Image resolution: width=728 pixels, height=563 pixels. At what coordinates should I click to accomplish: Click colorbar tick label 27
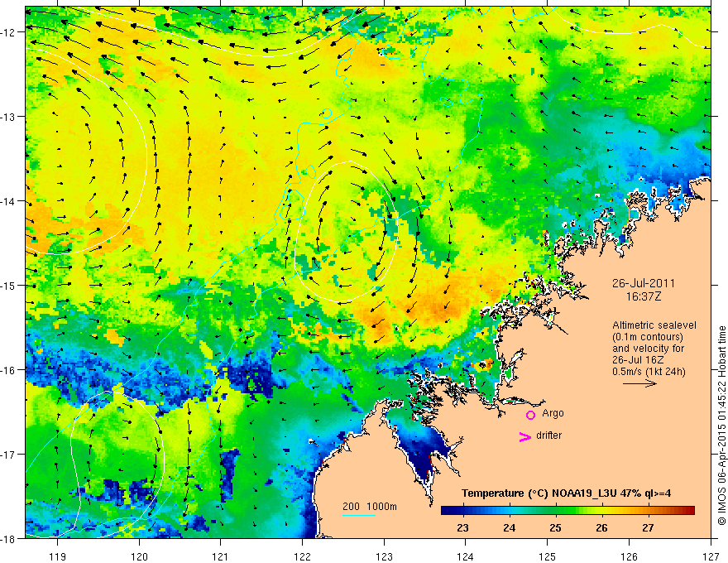point(648,527)
